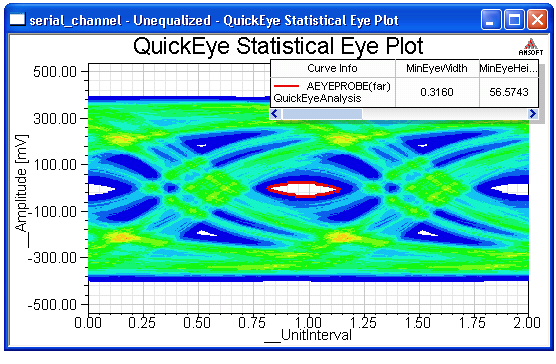This screenshot has width=556, height=364.
Task: Click the -100.00 Y-axis tick label
Action: pyautogui.click(x=52, y=212)
